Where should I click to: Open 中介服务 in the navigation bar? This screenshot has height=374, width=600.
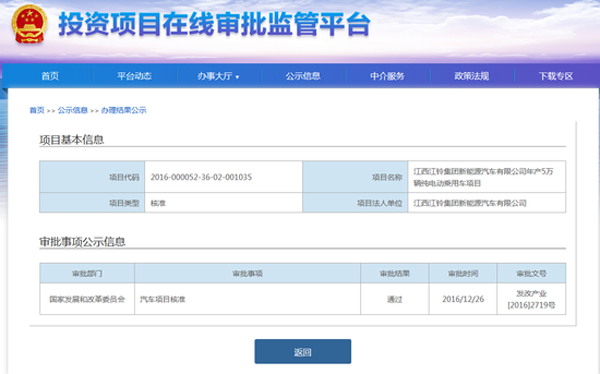click(x=387, y=76)
